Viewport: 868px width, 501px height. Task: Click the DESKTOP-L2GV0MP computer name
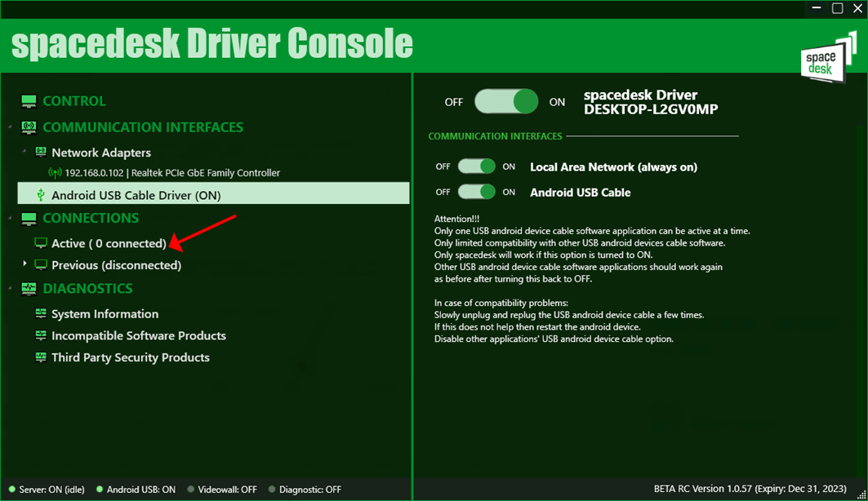(x=651, y=109)
